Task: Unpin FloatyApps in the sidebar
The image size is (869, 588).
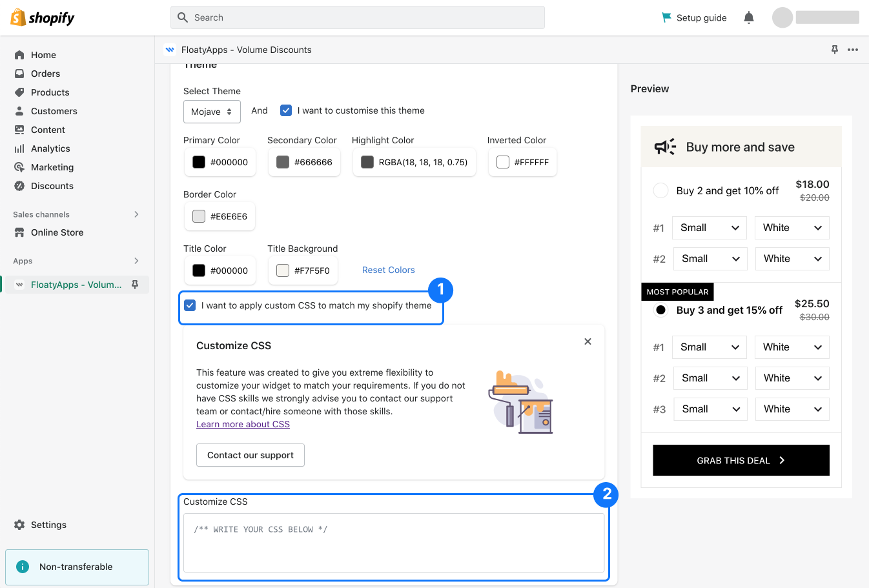Action: pyautogui.click(x=135, y=285)
